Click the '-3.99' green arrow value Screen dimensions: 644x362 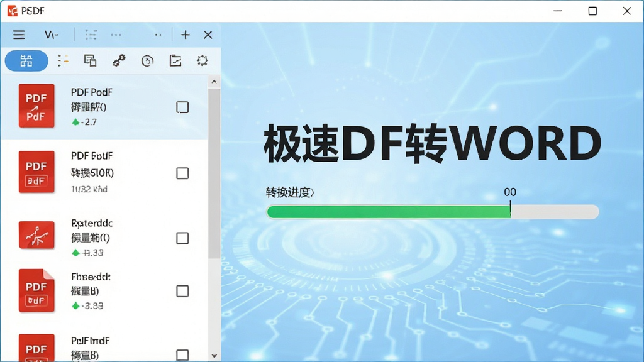click(87, 306)
